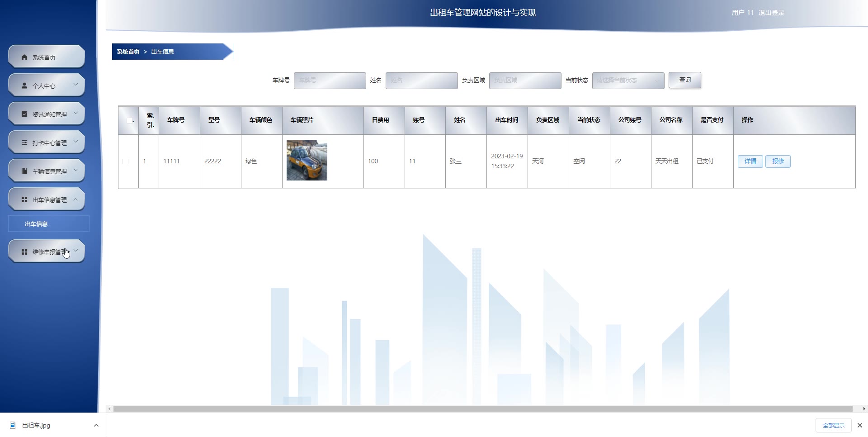The height and width of the screenshot is (437, 868).
Task: Click 详情 button for row 11111
Action: click(750, 161)
